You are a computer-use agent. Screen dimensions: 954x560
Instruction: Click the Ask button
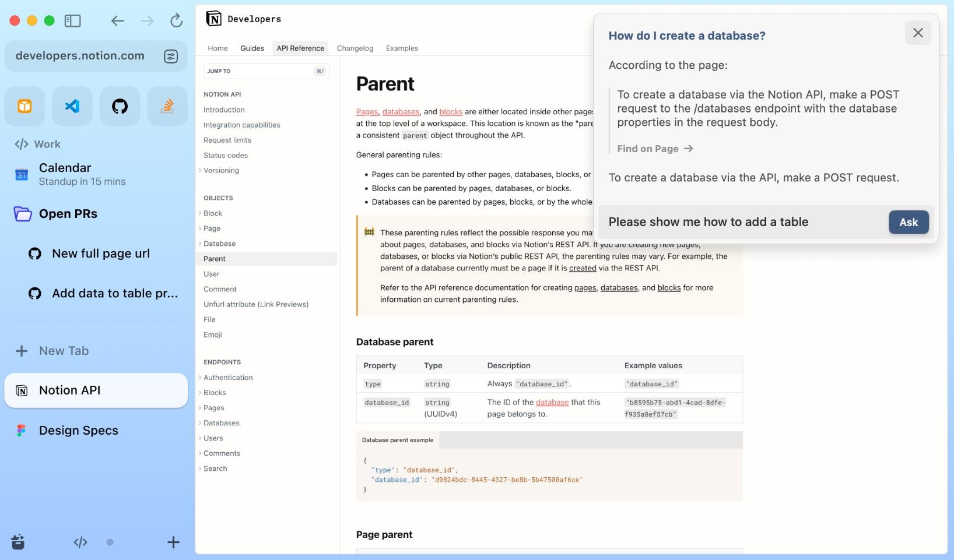(x=909, y=222)
